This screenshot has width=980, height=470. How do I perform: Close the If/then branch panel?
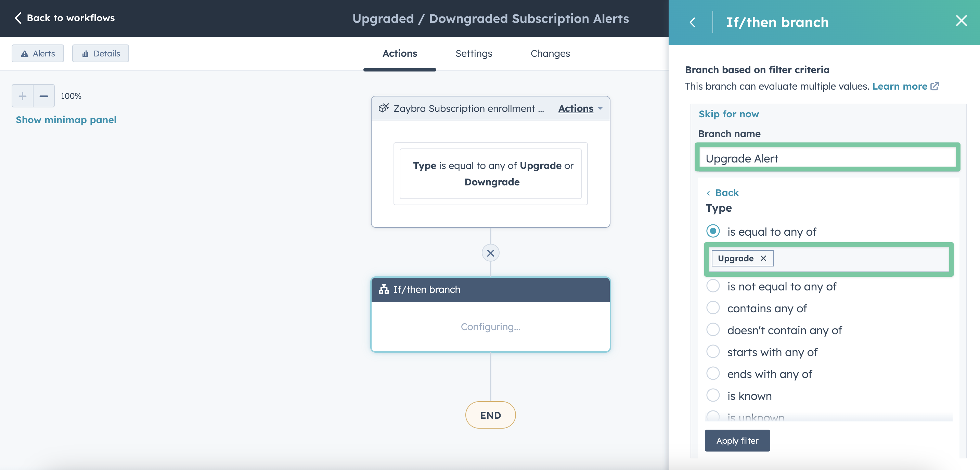[961, 21]
